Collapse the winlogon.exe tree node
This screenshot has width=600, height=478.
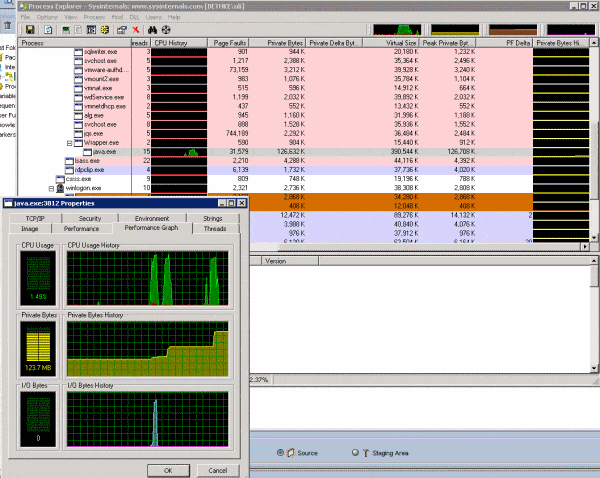(x=51, y=189)
